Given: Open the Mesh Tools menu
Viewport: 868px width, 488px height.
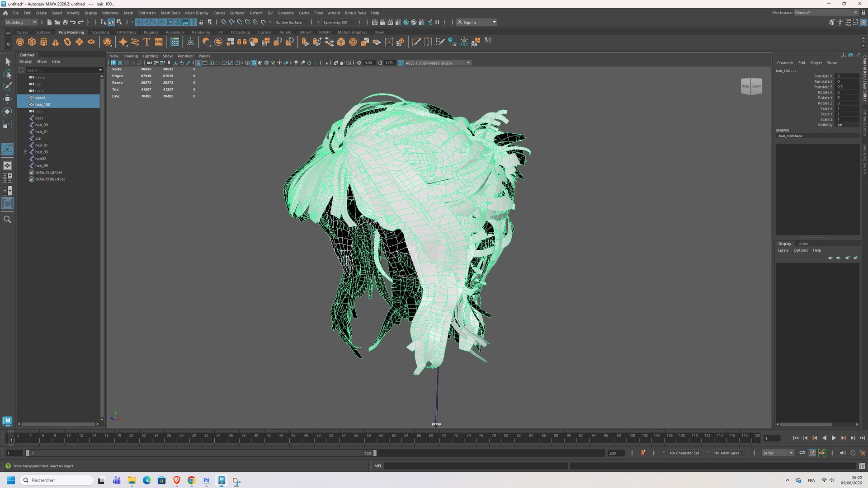Looking at the screenshot, I should coord(170,13).
